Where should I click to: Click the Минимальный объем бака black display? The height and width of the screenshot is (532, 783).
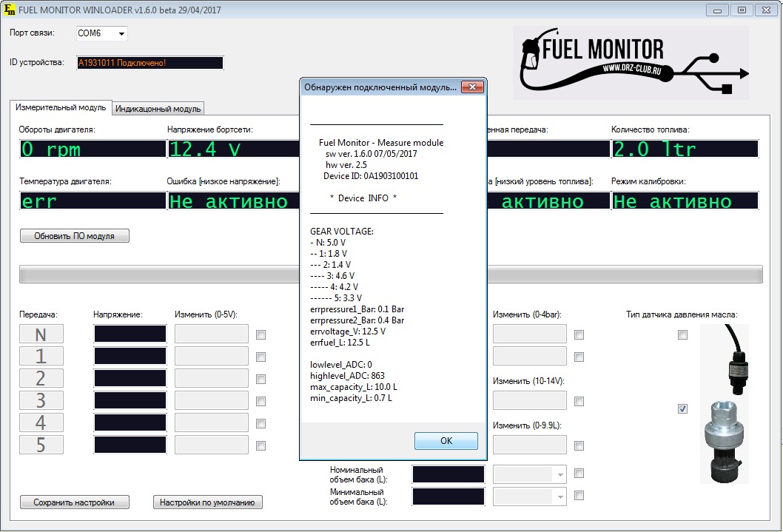(448, 496)
